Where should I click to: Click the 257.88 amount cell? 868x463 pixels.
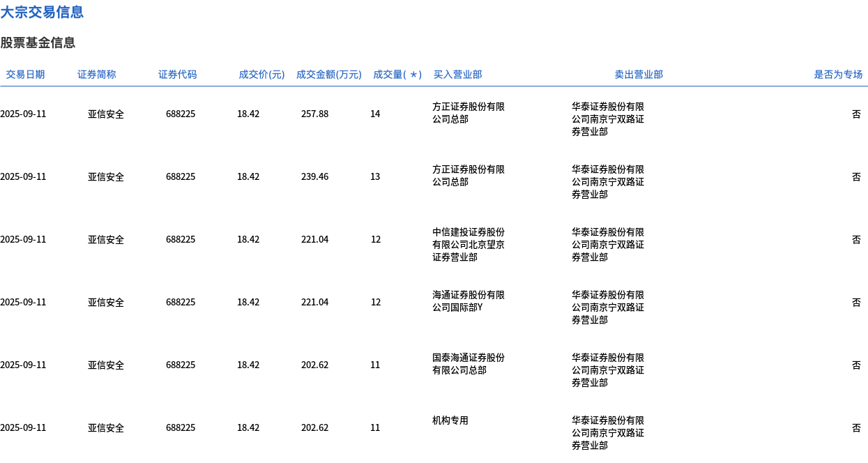tap(314, 114)
